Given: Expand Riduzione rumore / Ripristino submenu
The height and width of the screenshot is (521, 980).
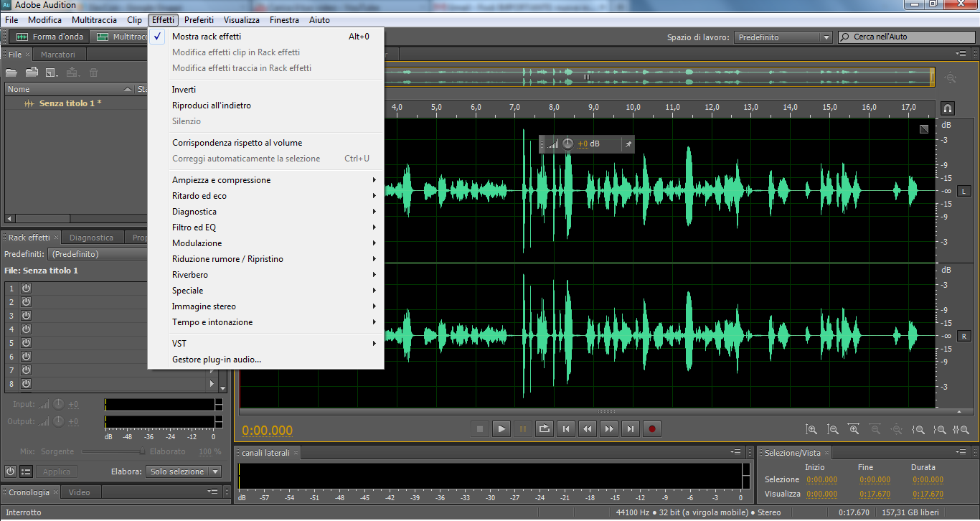Looking at the screenshot, I should [266, 259].
